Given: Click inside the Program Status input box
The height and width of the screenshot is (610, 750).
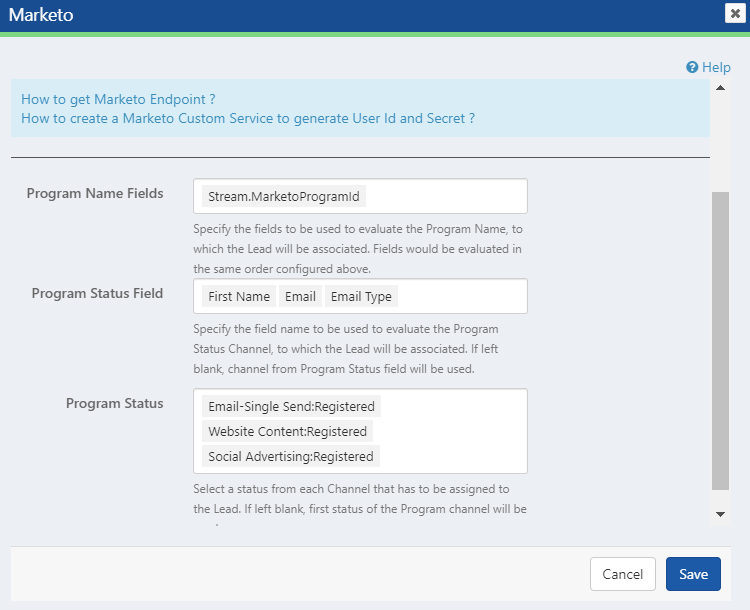Looking at the screenshot, I should pyautogui.click(x=360, y=431).
